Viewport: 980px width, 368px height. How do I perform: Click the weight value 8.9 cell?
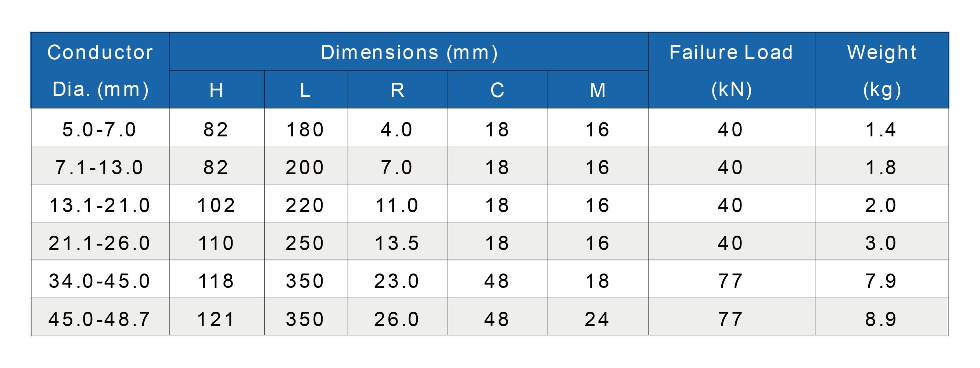[881, 319]
